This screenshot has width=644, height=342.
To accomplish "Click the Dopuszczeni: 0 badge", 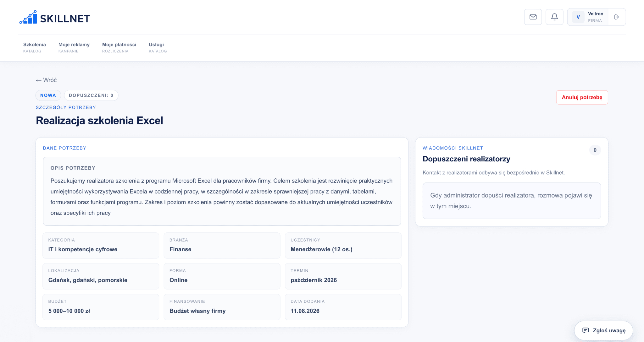I will [x=91, y=95].
